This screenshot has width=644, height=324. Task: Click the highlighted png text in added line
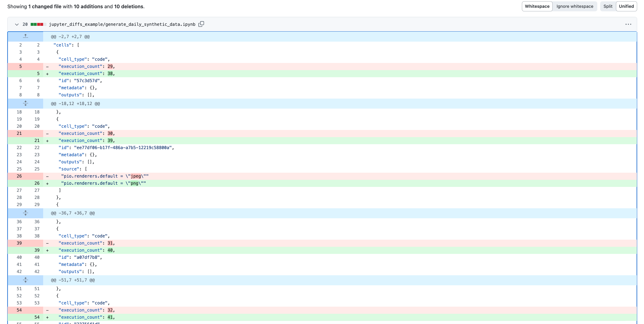[135, 183]
